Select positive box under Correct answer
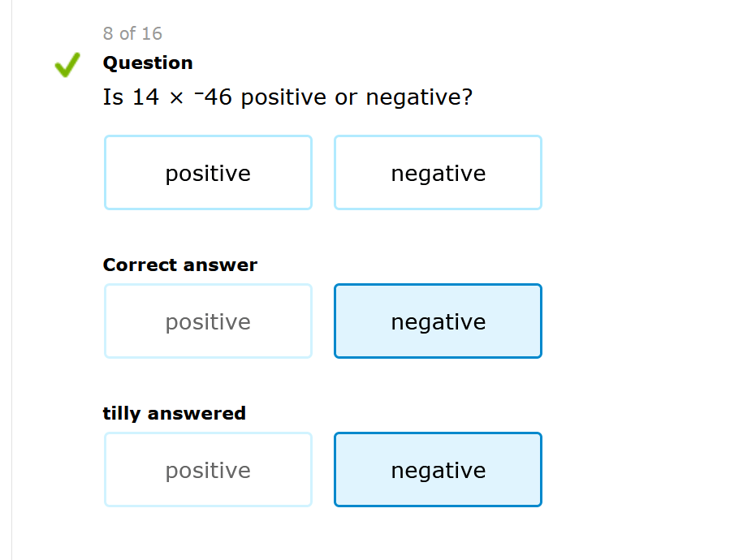The image size is (756, 560). click(208, 321)
